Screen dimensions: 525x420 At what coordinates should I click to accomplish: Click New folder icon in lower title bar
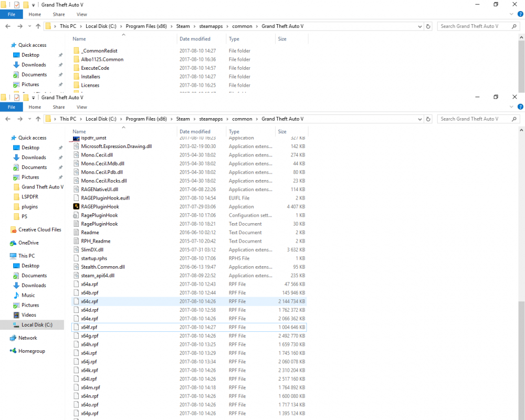(26, 98)
